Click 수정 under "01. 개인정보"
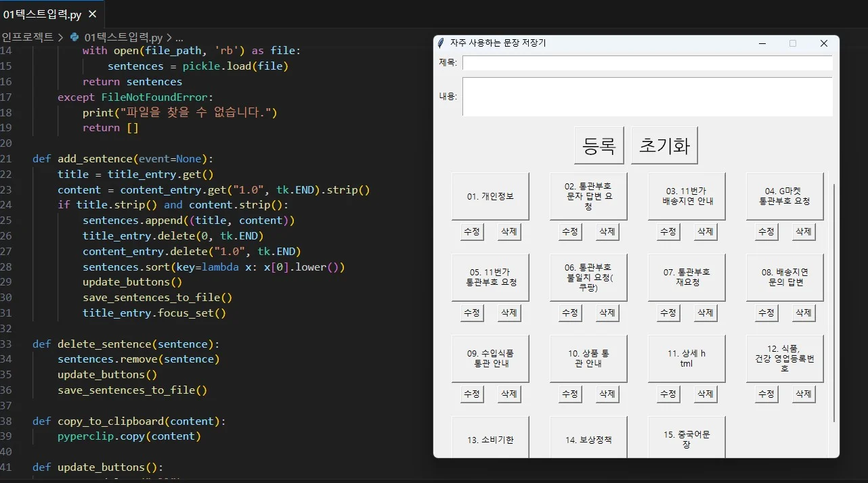 tap(472, 231)
